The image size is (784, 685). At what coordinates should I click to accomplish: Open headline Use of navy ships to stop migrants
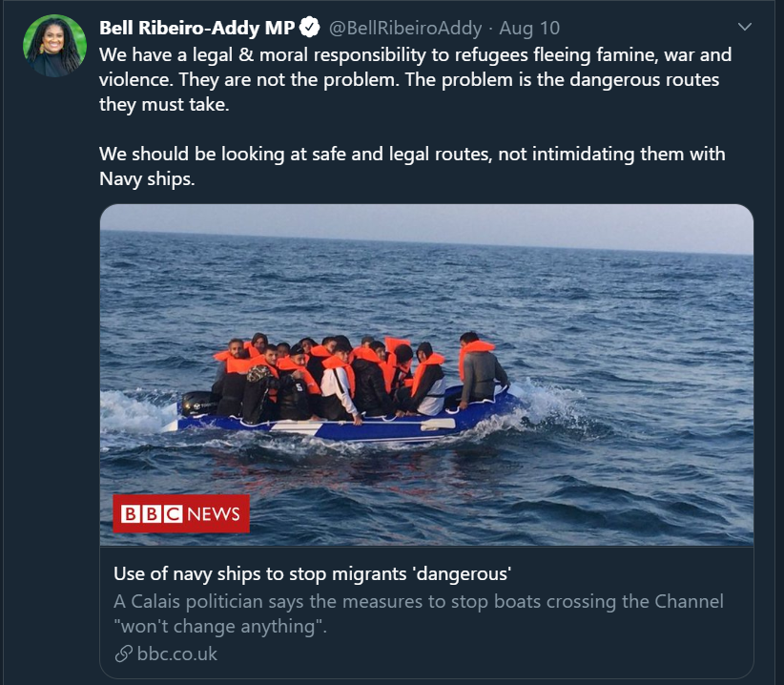tap(313, 573)
